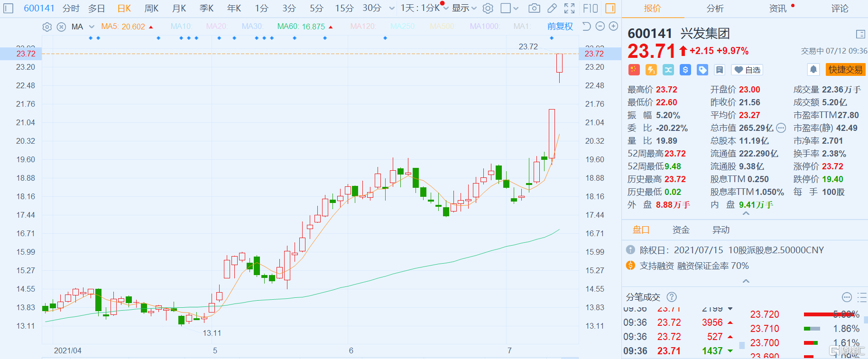Add stock to 自选 watchlist
Viewport: 868px width, 359px height.
[748, 70]
